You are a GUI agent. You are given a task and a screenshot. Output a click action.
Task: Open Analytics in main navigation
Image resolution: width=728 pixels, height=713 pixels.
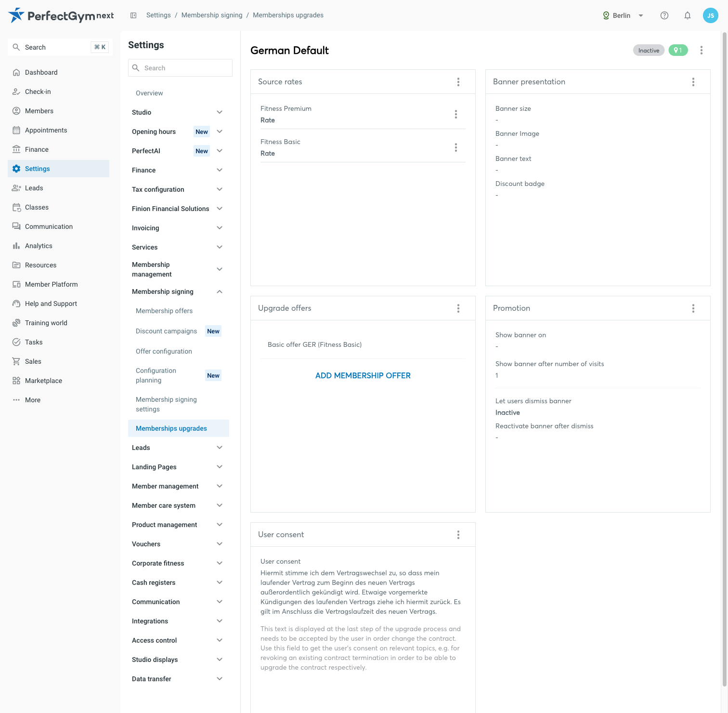59,246
